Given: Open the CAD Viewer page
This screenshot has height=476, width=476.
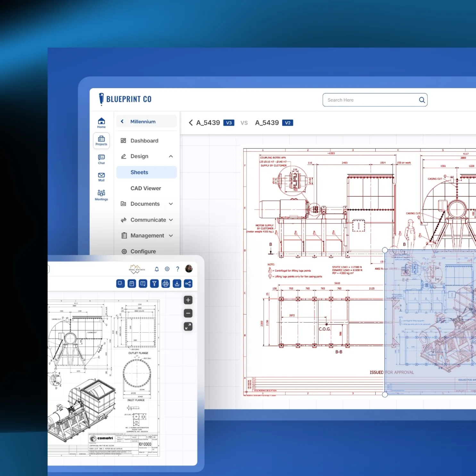Looking at the screenshot, I should [146, 188].
